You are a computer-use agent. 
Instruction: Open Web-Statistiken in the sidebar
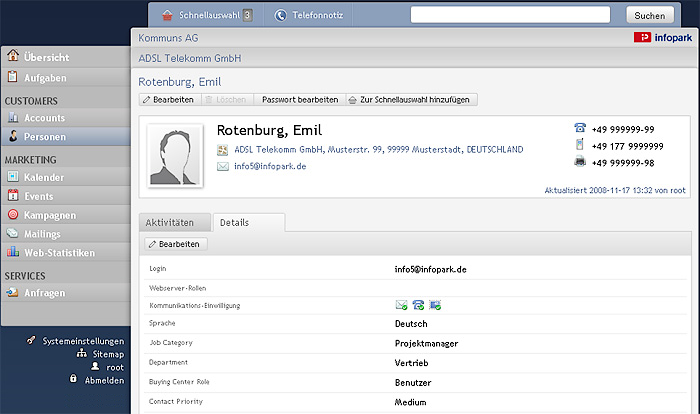pyautogui.click(x=66, y=252)
